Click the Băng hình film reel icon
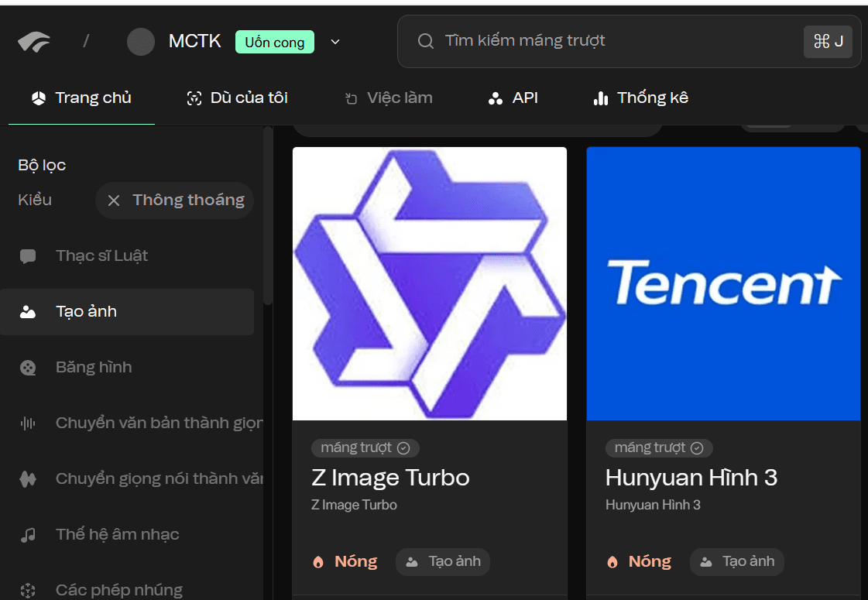This screenshot has width=868, height=600. (28, 368)
